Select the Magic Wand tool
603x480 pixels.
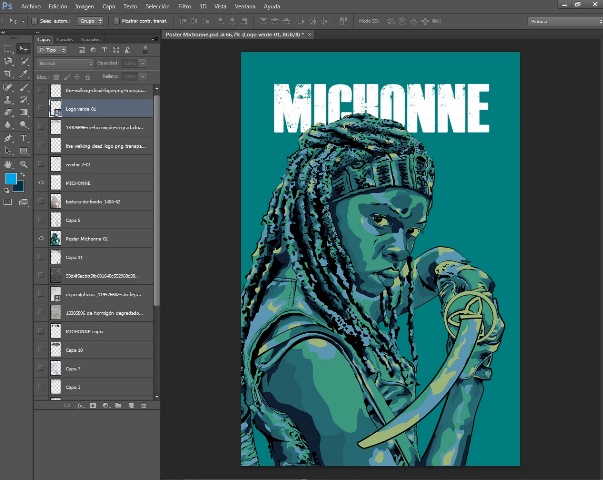24,62
